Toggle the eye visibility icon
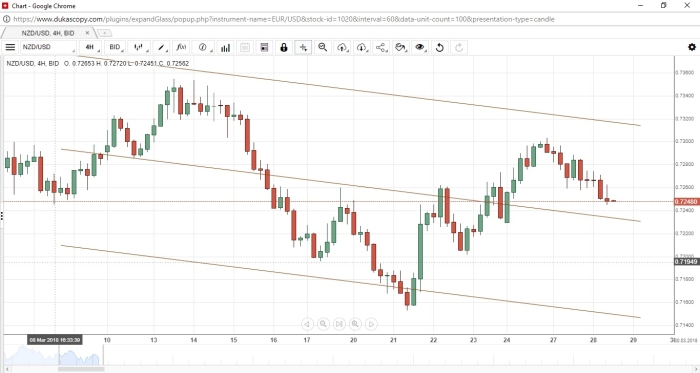This screenshot has height=373, width=700. coord(420,47)
